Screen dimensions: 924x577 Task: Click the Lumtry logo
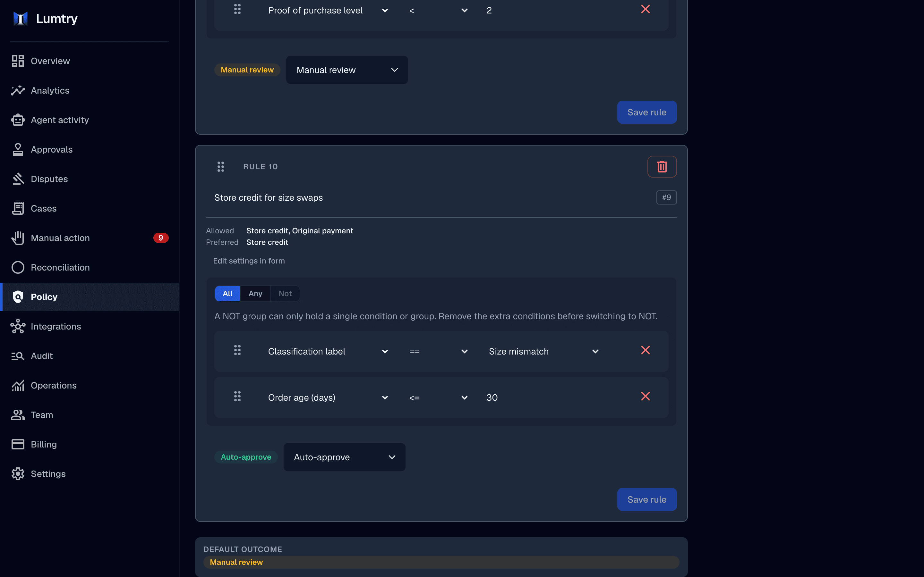click(x=20, y=18)
